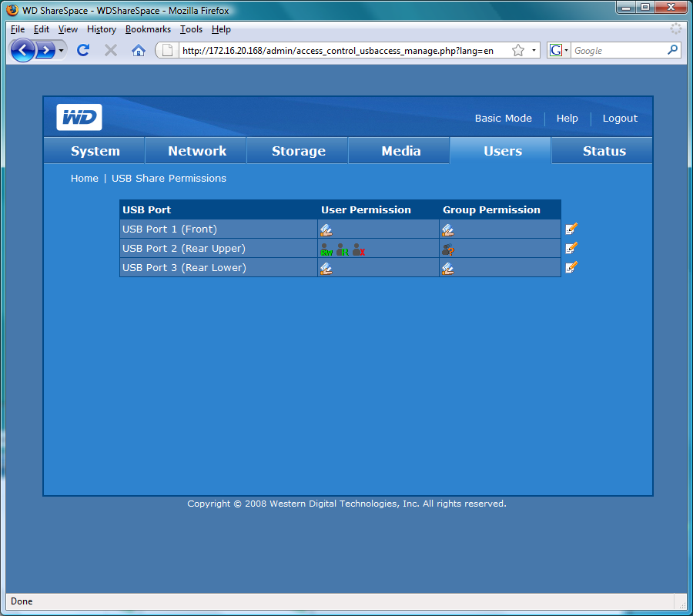
Task: Go to Home breadcrumb link
Action: pyautogui.click(x=85, y=178)
